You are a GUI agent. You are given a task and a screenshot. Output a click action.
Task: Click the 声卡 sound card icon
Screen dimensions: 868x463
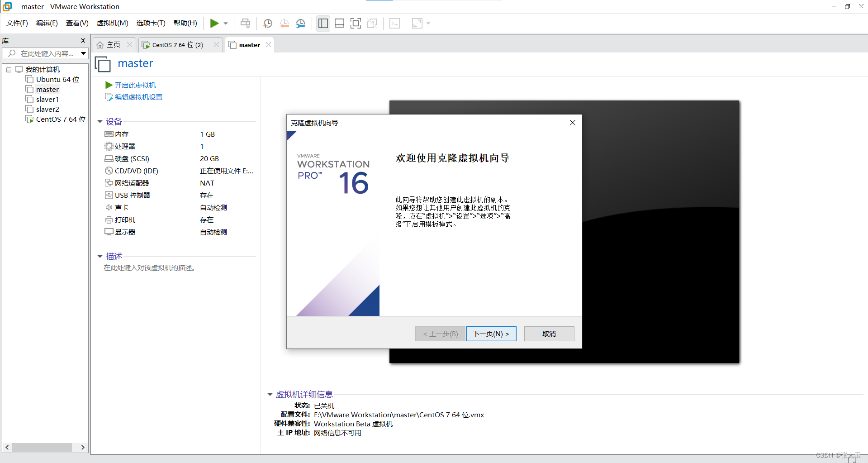pos(109,207)
